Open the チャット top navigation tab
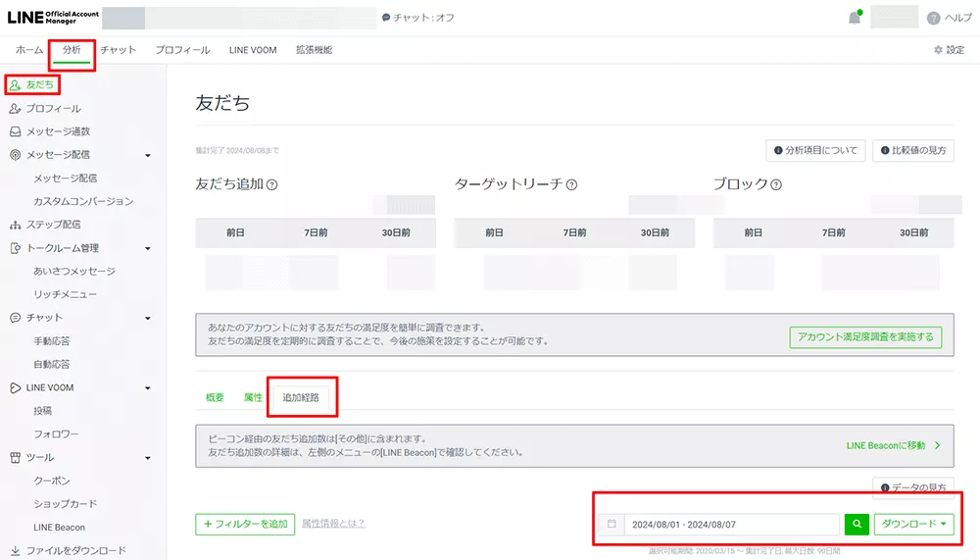Screen dimensions: 980x560 [118, 50]
